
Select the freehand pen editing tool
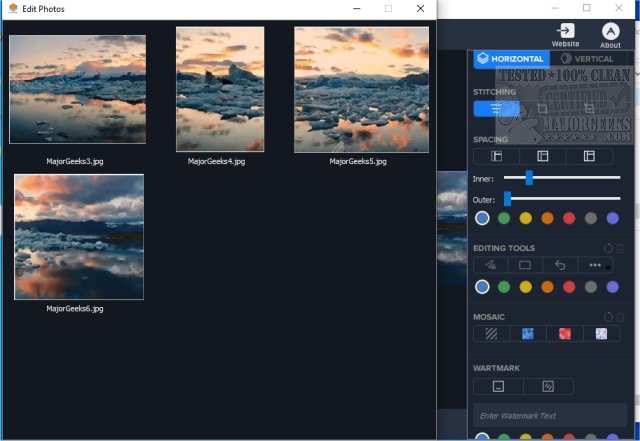491,265
